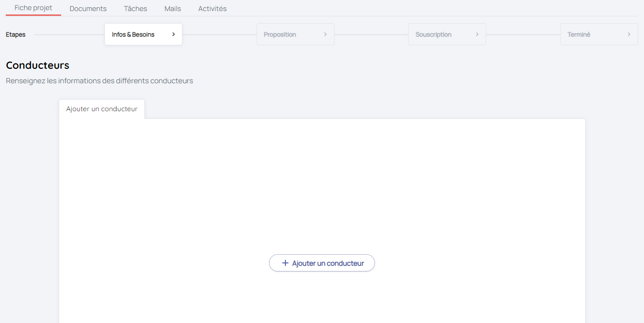Select the Infos & Besoins step
Viewport: 644px width, 323px height.
(x=133, y=35)
